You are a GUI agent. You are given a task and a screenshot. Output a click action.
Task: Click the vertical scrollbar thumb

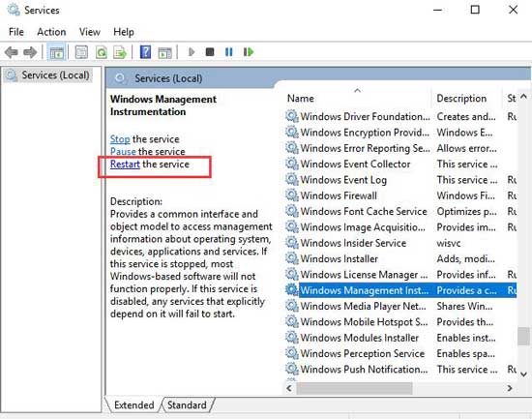coord(524,336)
